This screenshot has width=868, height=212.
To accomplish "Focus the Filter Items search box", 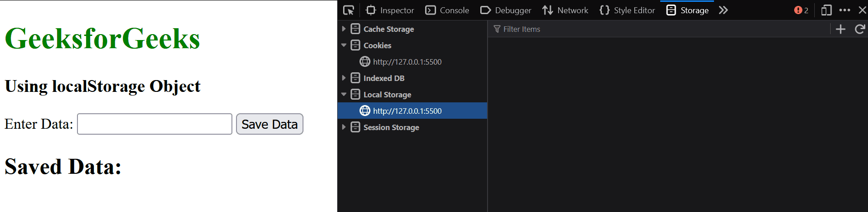I will (x=661, y=29).
